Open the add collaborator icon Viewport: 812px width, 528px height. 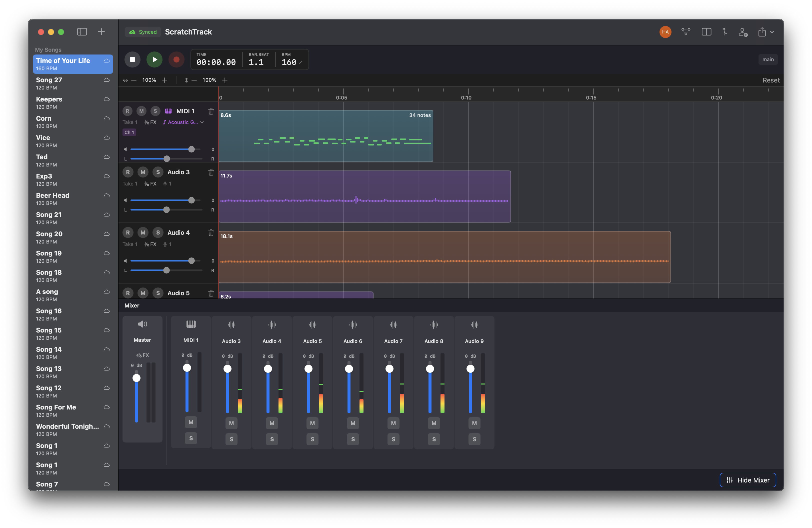pos(743,32)
